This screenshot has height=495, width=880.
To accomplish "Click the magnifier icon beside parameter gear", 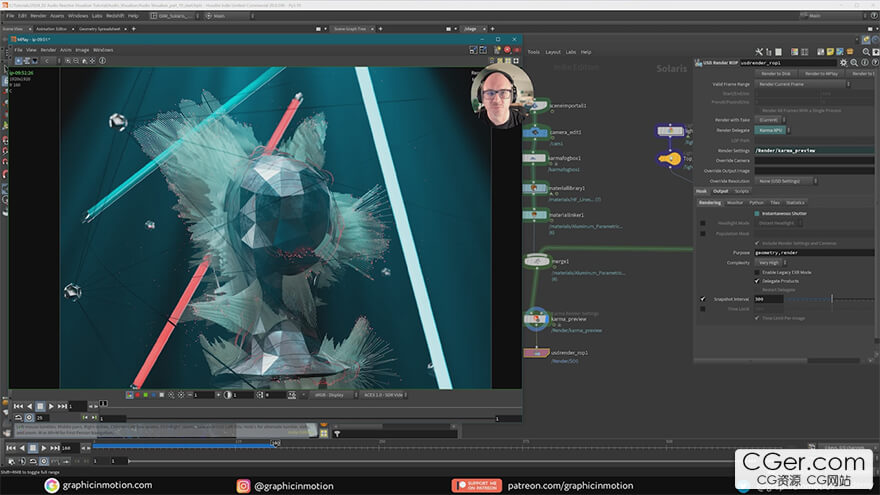I will pyautogui.click(x=854, y=63).
